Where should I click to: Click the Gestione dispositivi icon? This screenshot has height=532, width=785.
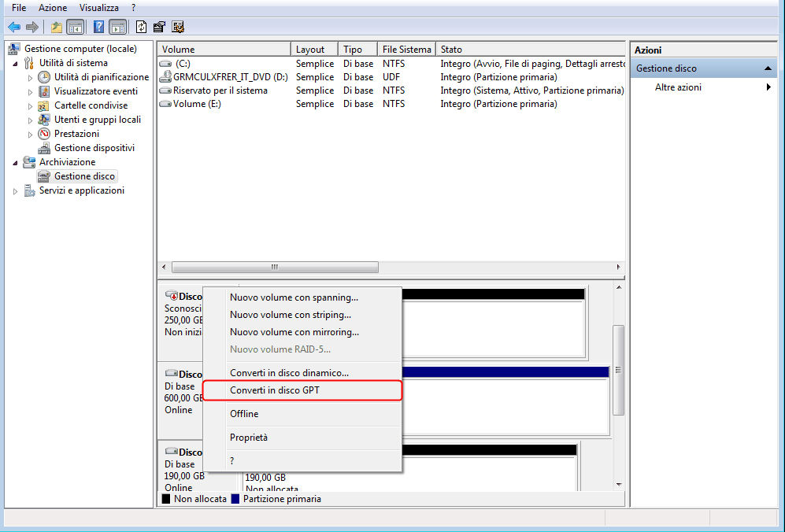(x=44, y=148)
